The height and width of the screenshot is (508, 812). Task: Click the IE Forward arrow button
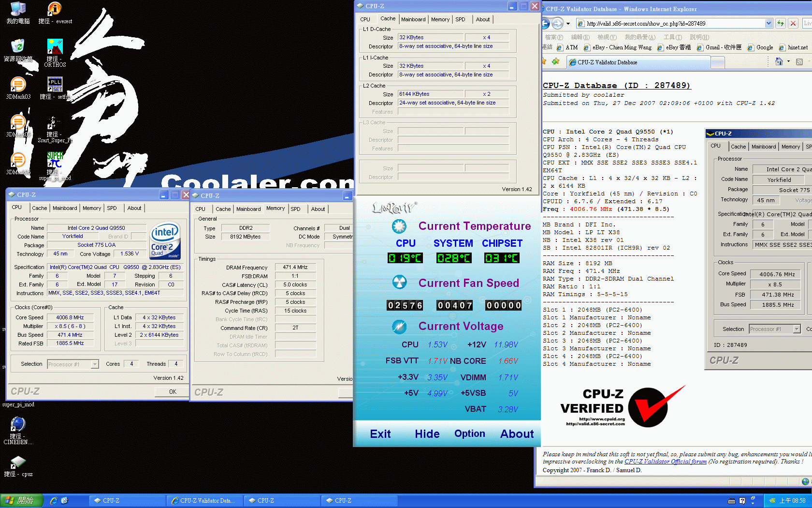point(557,23)
